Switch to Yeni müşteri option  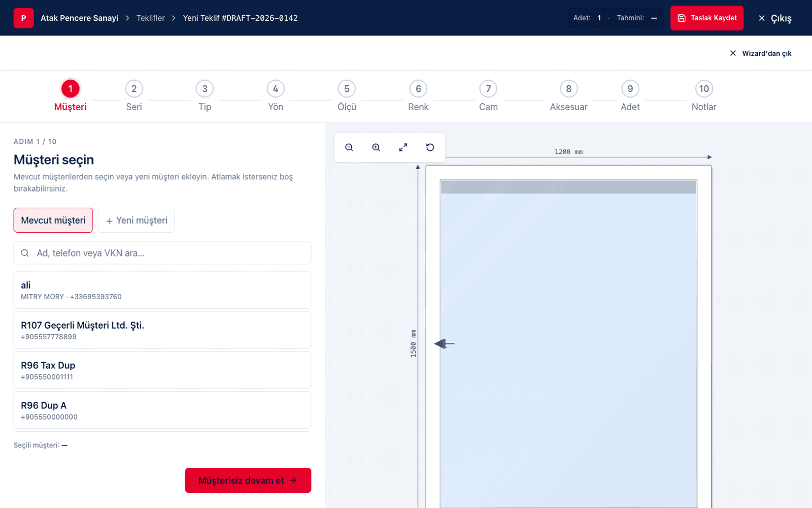tap(136, 220)
